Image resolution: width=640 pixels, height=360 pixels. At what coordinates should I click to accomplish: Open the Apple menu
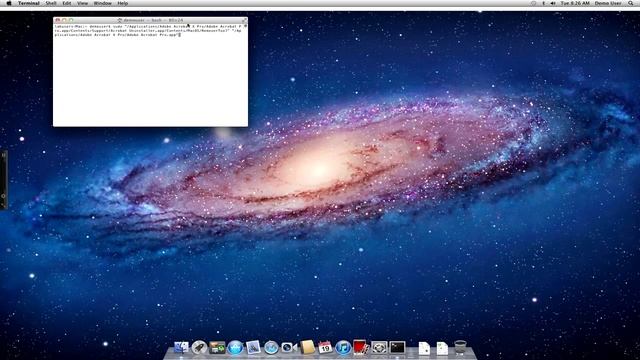click(x=9, y=3)
